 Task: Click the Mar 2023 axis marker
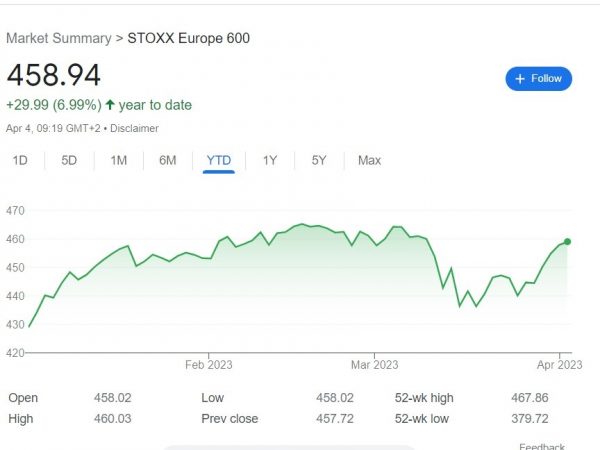[375, 365]
